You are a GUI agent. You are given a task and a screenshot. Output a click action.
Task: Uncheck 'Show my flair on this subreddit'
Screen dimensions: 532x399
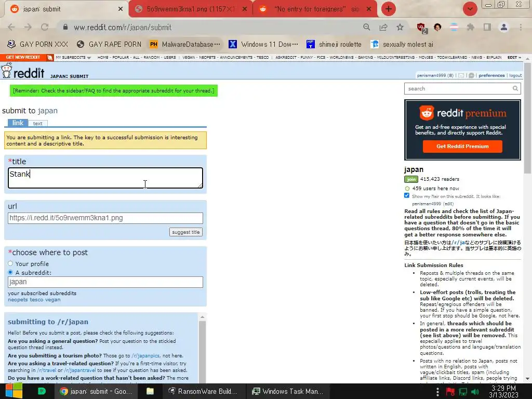407,195
